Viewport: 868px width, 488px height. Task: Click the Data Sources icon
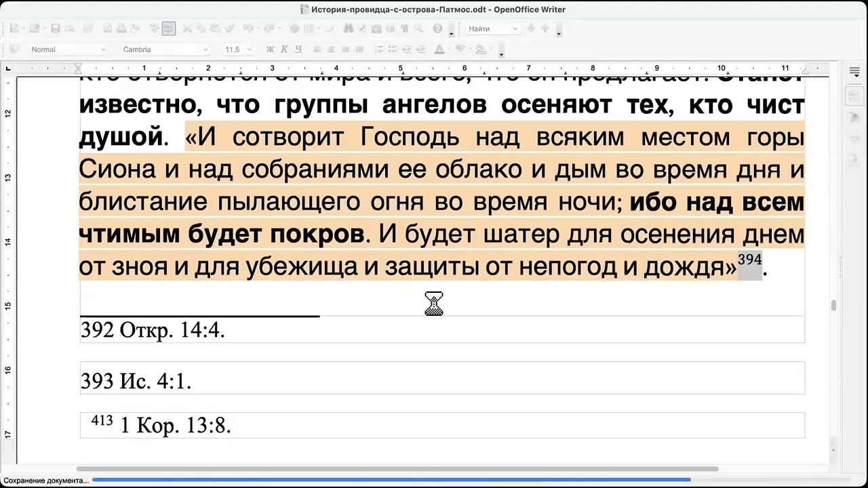tap(391, 28)
